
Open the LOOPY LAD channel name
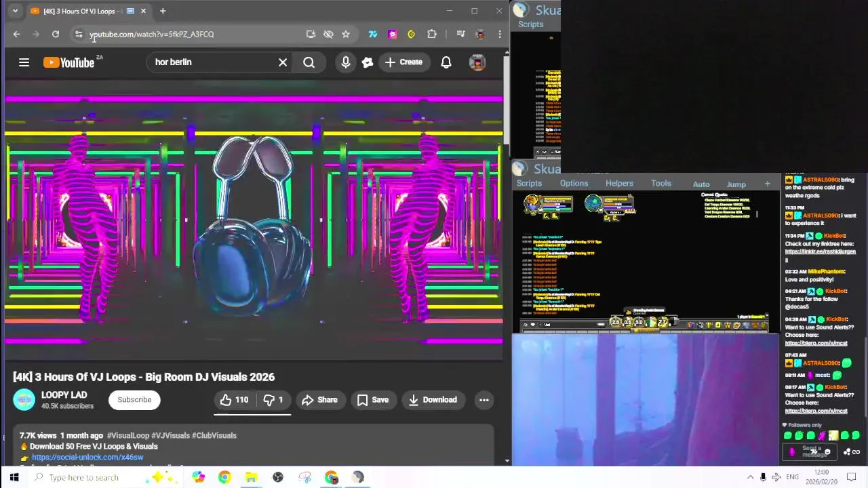(x=64, y=394)
